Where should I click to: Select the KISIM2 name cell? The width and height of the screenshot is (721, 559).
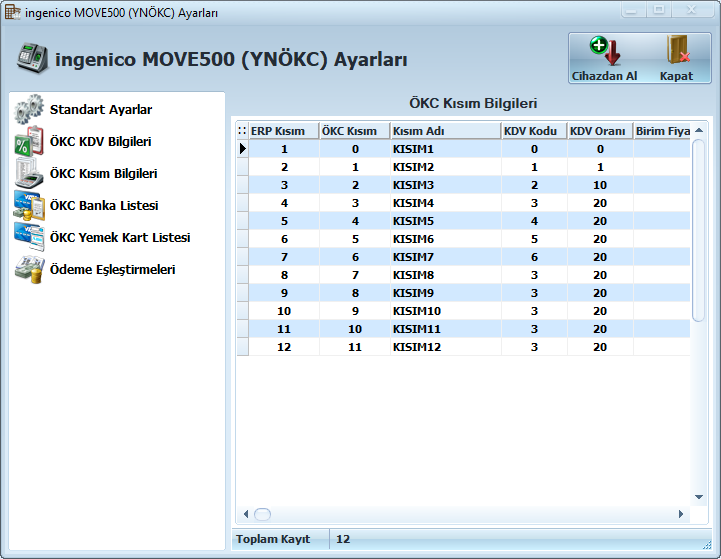446,167
